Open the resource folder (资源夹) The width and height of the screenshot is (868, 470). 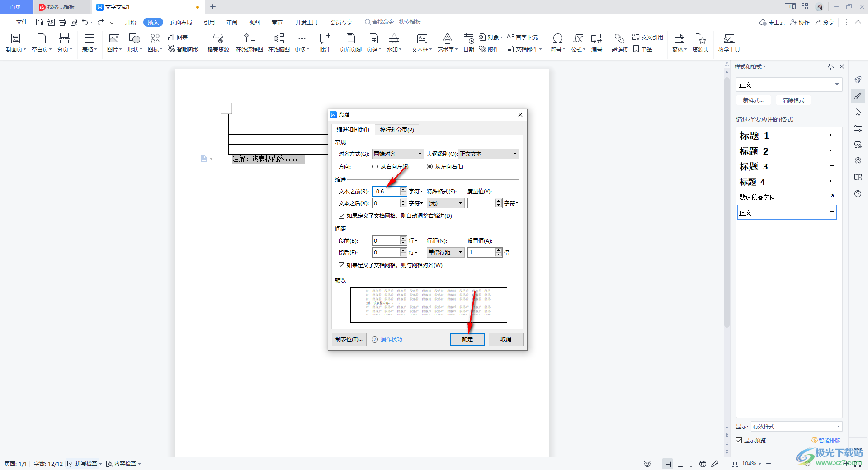[x=700, y=43]
